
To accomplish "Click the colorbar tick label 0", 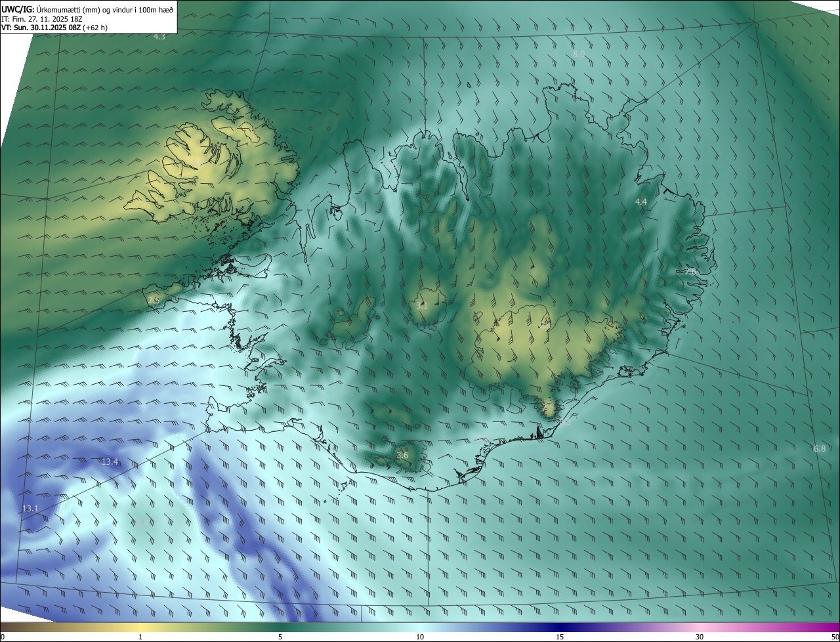I will [x=3, y=637].
